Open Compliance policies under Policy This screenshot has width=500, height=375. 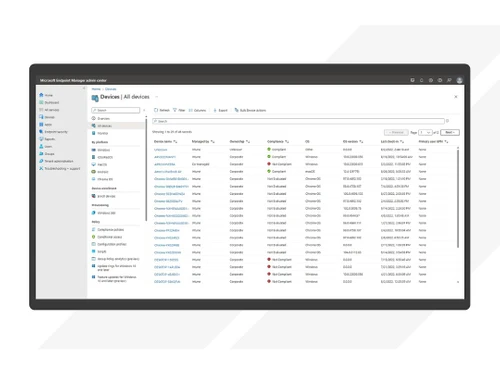coord(108,230)
